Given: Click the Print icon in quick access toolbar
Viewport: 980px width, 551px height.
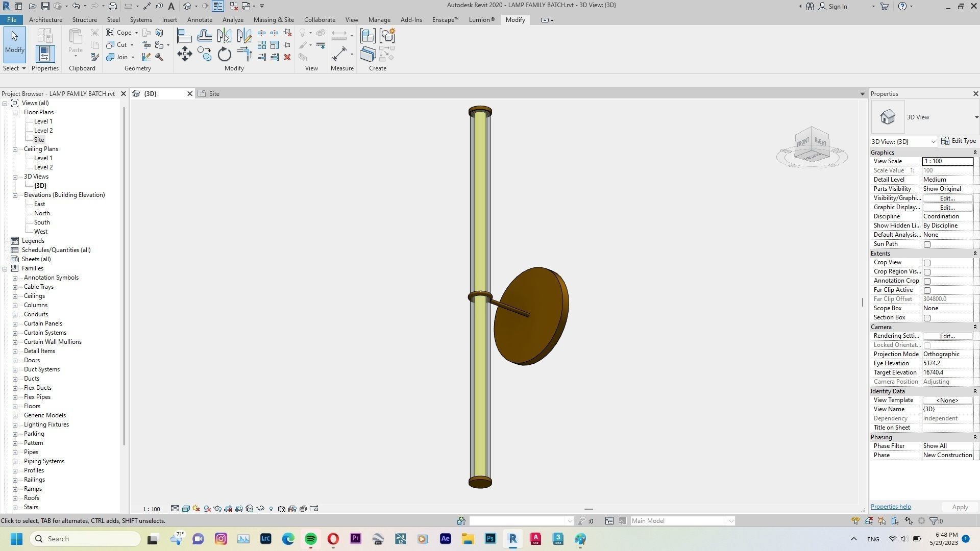Looking at the screenshot, I should pos(113,6).
